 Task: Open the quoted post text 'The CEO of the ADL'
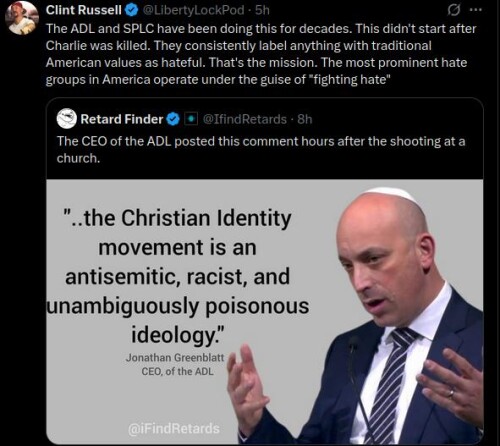point(261,150)
